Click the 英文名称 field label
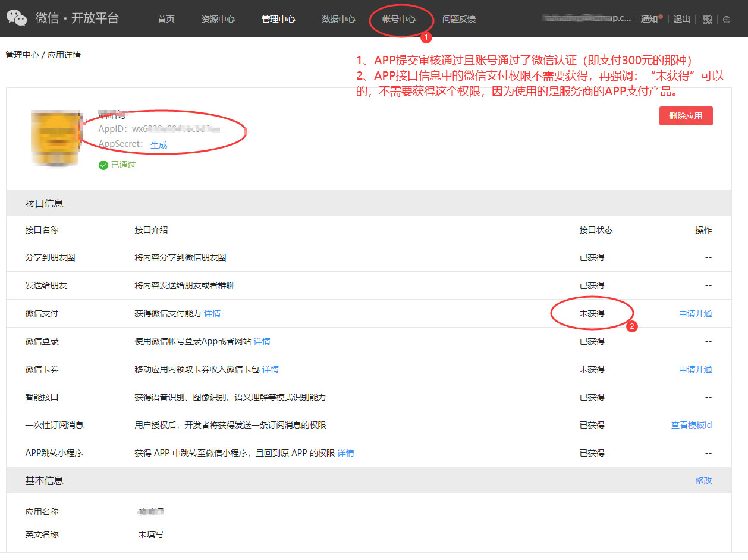 (x=42, y=534)
